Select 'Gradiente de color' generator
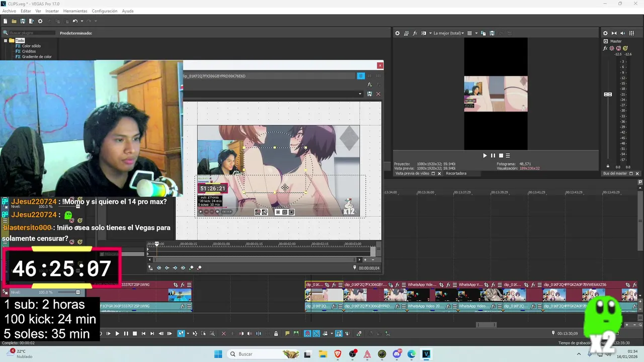Image resolution: width=644 pixels, height=362 pixels. pos(37,57)
